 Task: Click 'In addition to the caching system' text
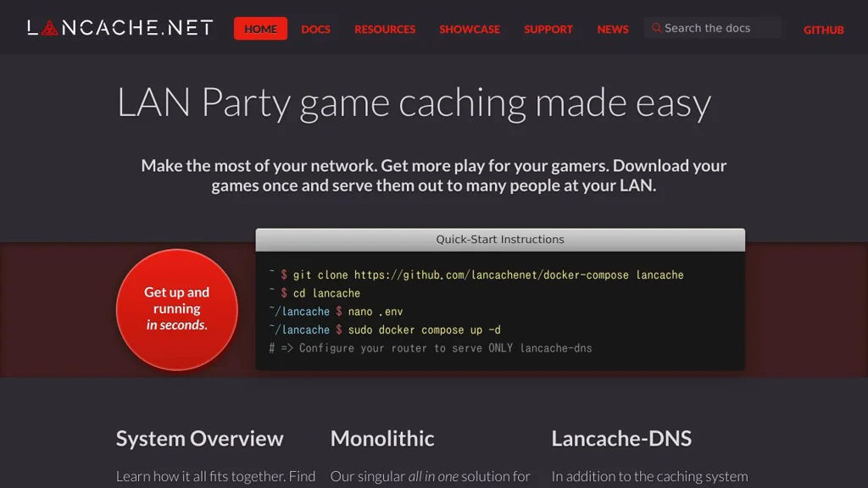pos(649,476)
